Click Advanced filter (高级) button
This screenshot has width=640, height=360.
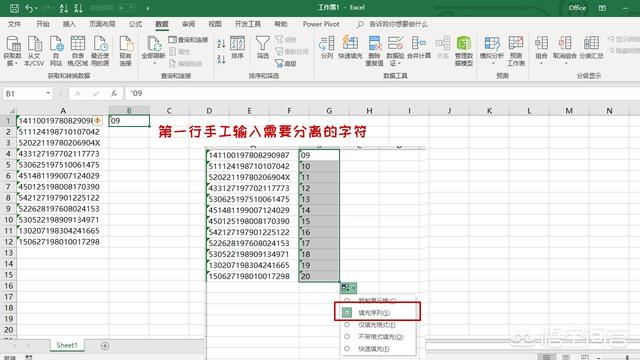click(285, 64)
